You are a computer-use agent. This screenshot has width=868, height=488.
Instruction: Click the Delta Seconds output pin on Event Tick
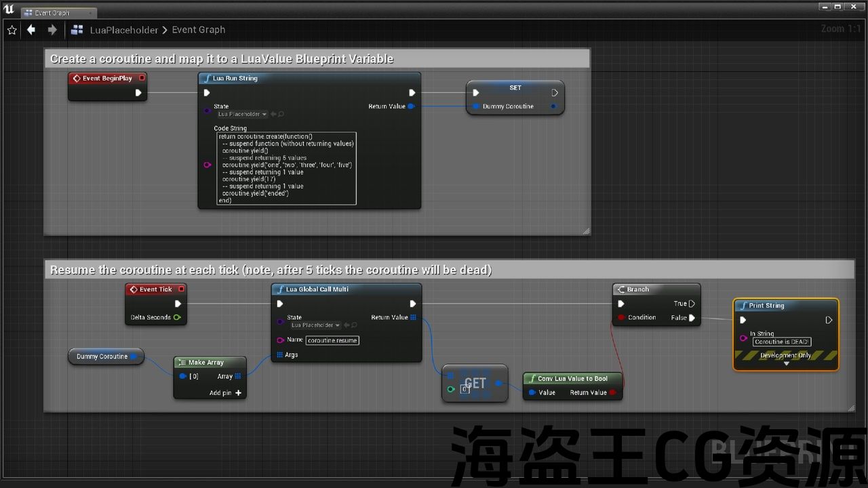[x=177, y=317]
